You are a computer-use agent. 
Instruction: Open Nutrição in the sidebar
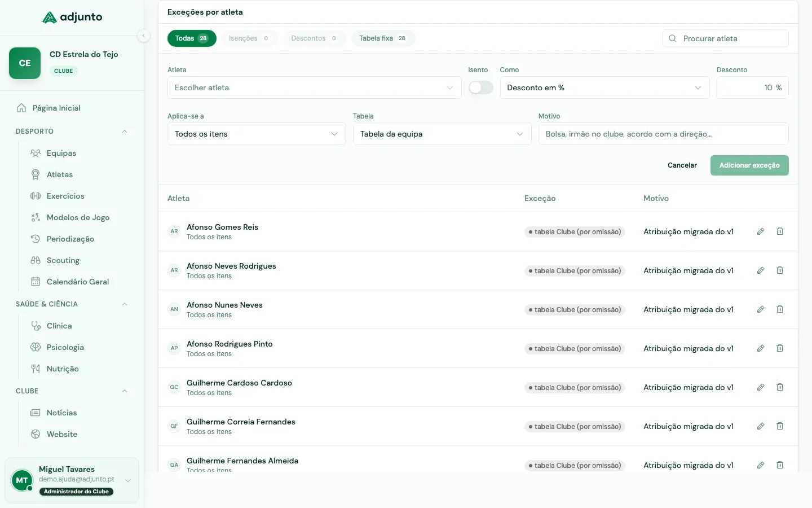[x=63, y=369]
